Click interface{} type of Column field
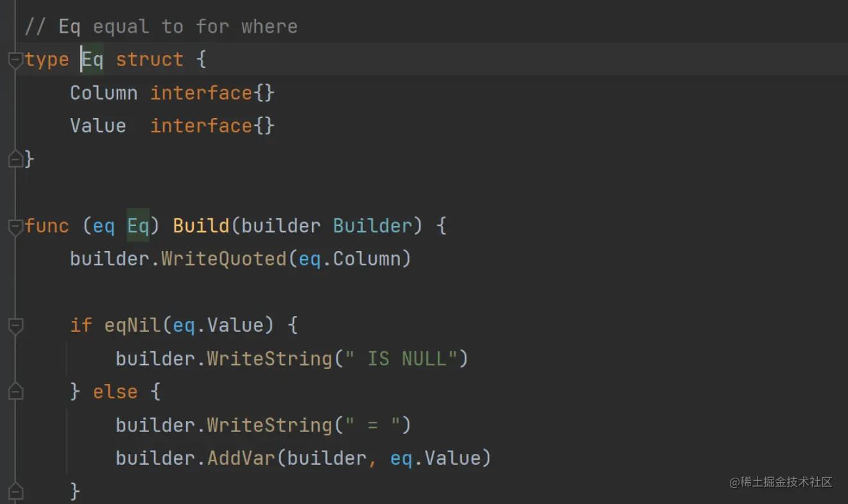 (212, 94)
